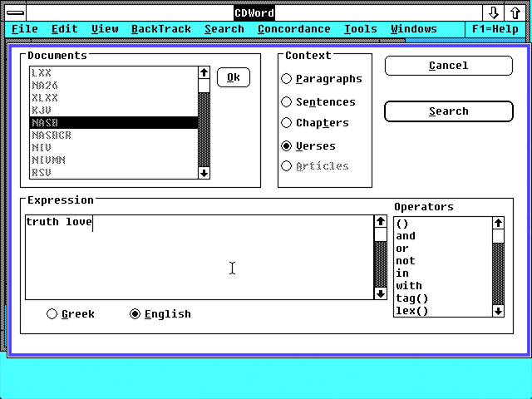
Task: Click the Documents list scrollbar thumb
Action: (x=204, y=86)
